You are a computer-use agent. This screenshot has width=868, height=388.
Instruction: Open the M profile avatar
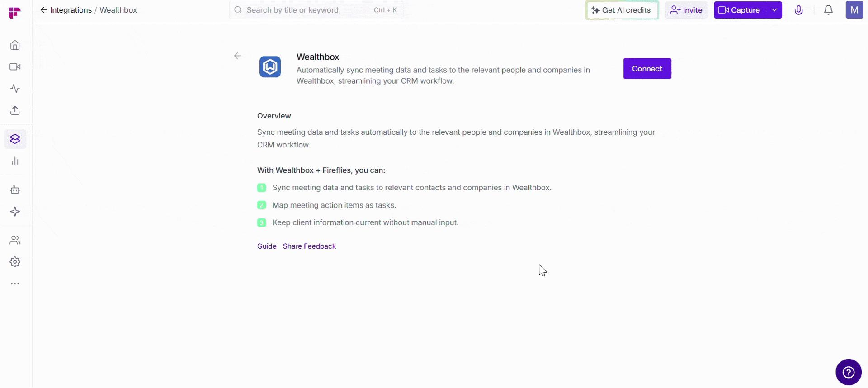[854, 10]
